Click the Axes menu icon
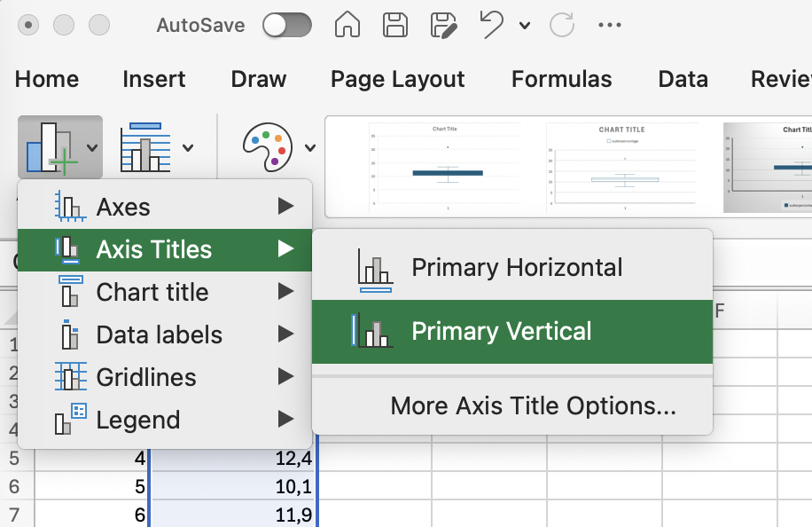The width and height of the screenshot is (812, 527). pyautogui.click(x=70, y=206)
